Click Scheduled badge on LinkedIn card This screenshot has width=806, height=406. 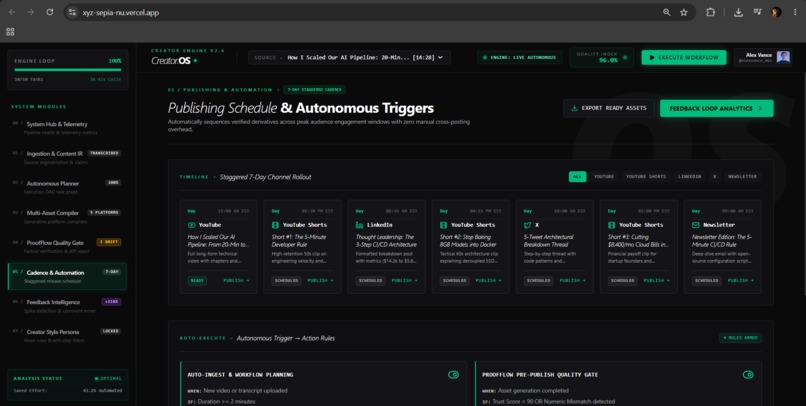click(370, 281)
